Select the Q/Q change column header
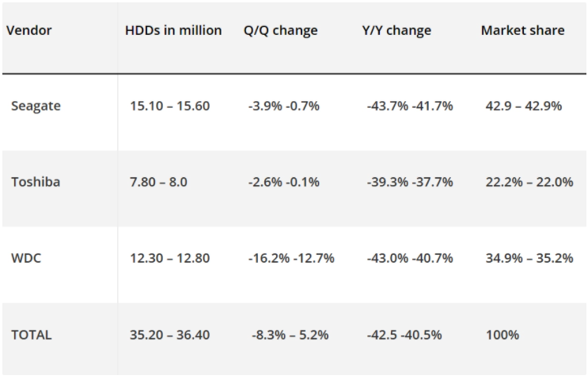This screenshot has width=588, height=379. point(280,31)
